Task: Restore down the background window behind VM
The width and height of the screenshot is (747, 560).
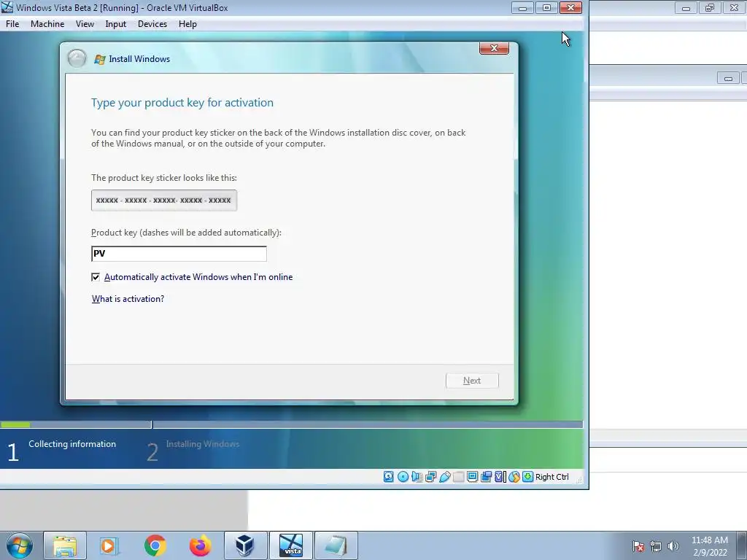Action: (x=710, y=7)
